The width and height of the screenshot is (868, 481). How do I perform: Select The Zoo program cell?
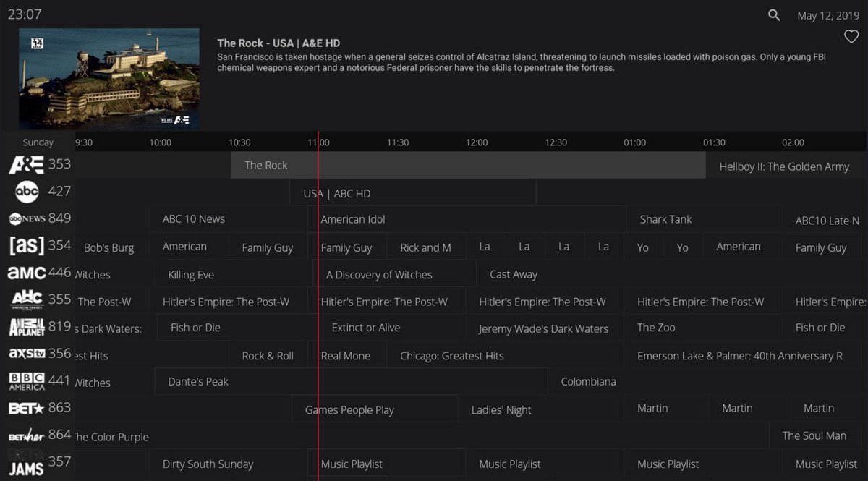(x=703, y=328)
